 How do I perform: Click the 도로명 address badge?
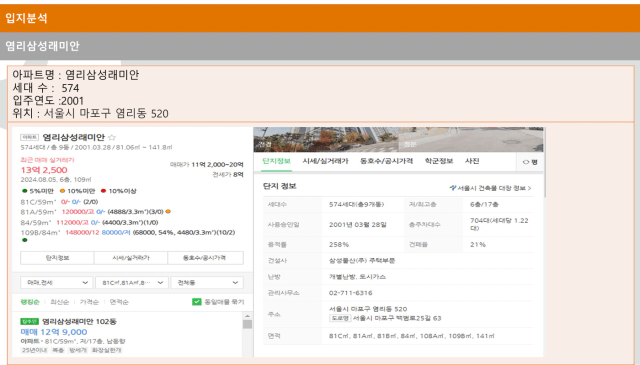(x=340, y=318)
